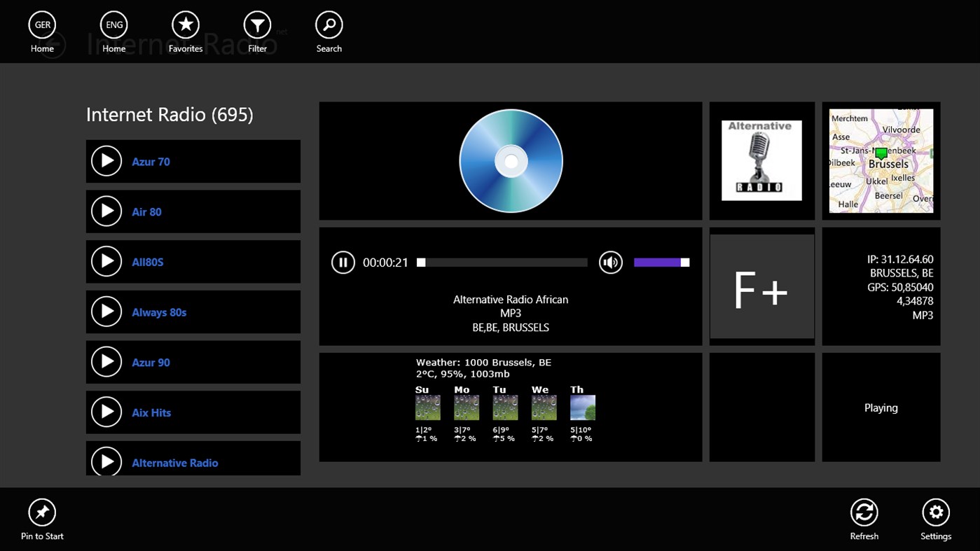Open the Favorites list
This screenshot has height=551, width=980.
(185, 28)
